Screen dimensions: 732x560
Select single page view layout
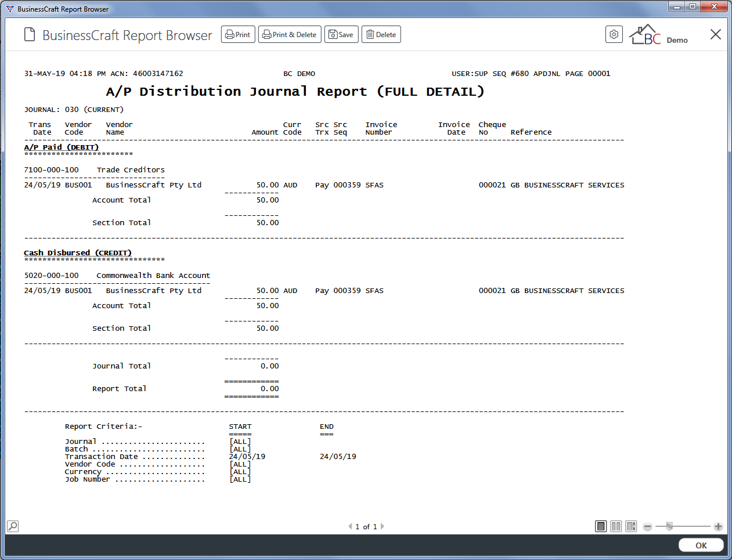601,526
